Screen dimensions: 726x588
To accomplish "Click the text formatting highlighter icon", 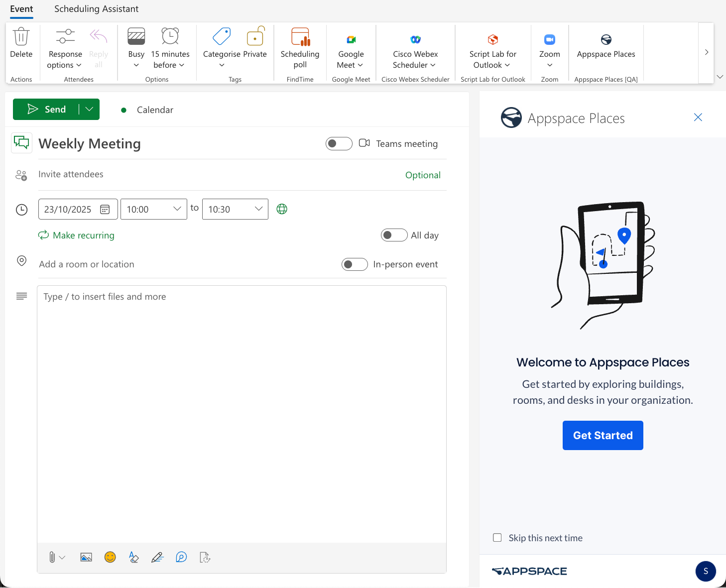I will pos(133,557).
